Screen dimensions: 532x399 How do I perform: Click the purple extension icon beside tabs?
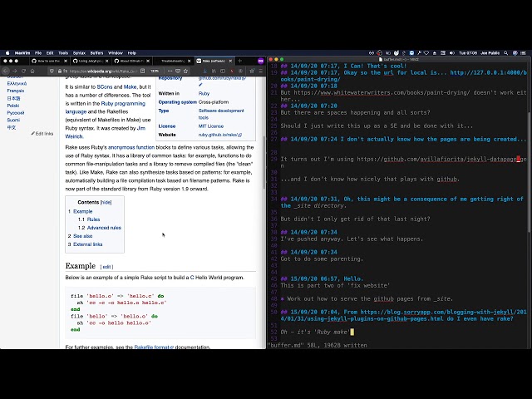coord(260,61)
